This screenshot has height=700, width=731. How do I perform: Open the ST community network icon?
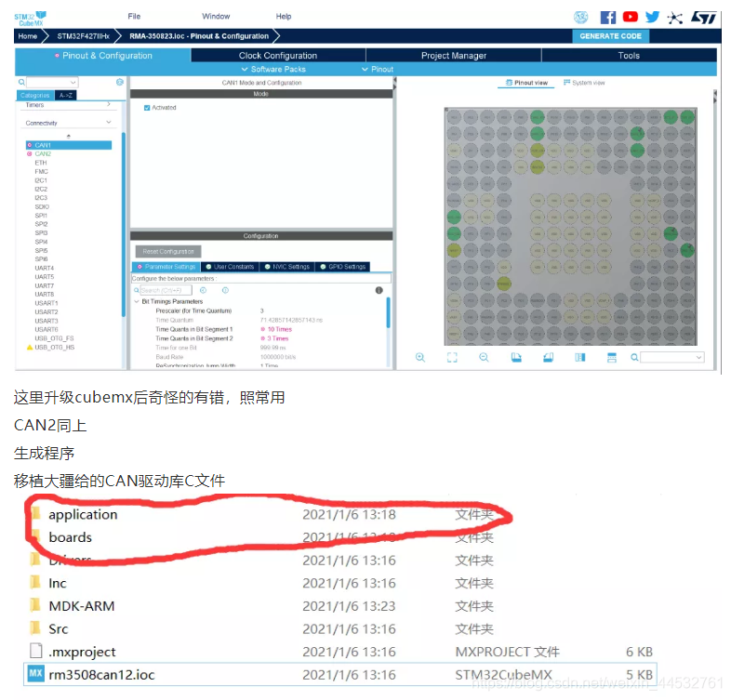click(674, 18)
